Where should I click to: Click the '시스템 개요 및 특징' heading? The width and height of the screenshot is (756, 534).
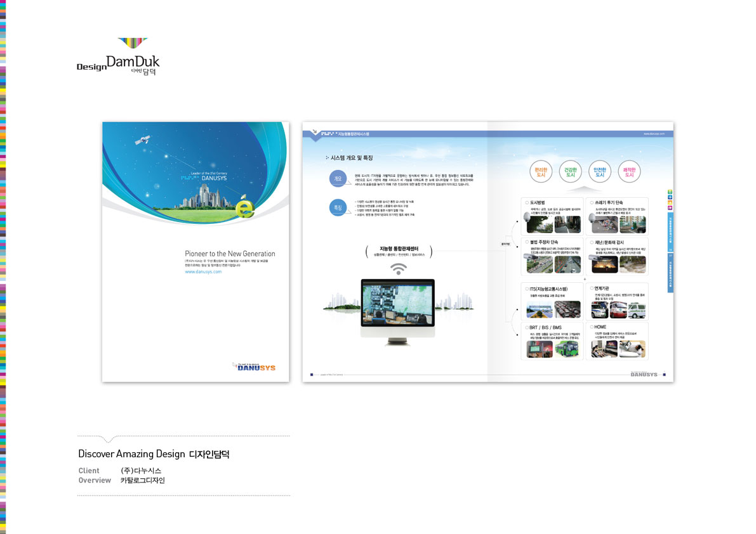point(352,158)
